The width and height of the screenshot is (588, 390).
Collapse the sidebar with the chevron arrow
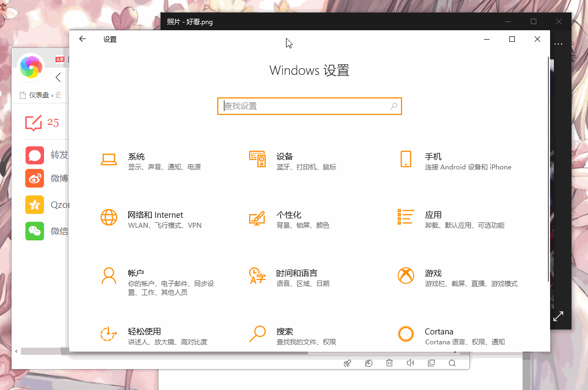click(x=58, y=78)
